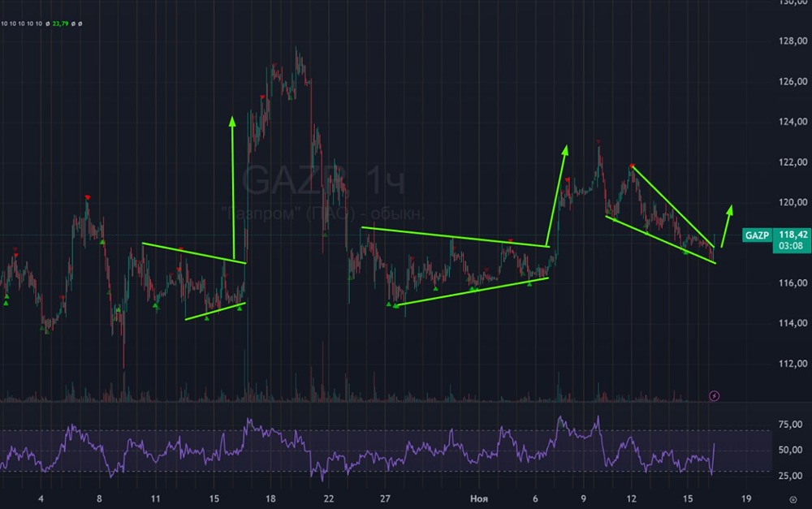Click the 112,00 price scale label
The height and width of the screenshot is (509, 812).
[x=793, y=364]
